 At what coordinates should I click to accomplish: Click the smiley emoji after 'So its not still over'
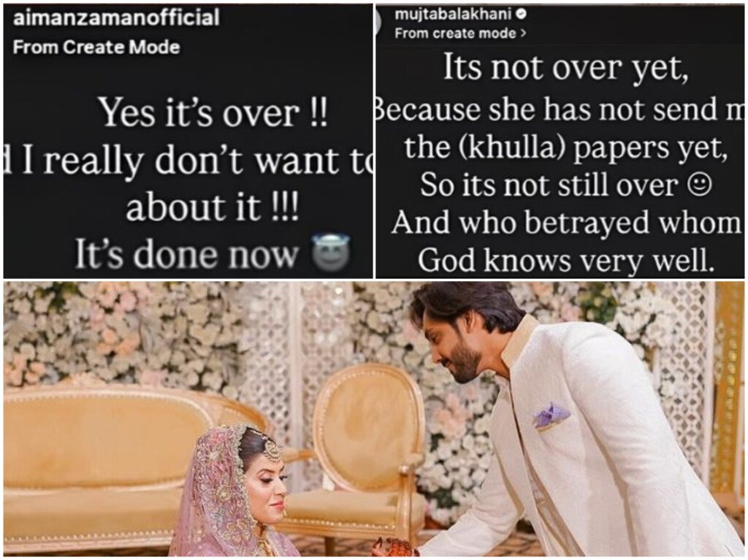699,185
